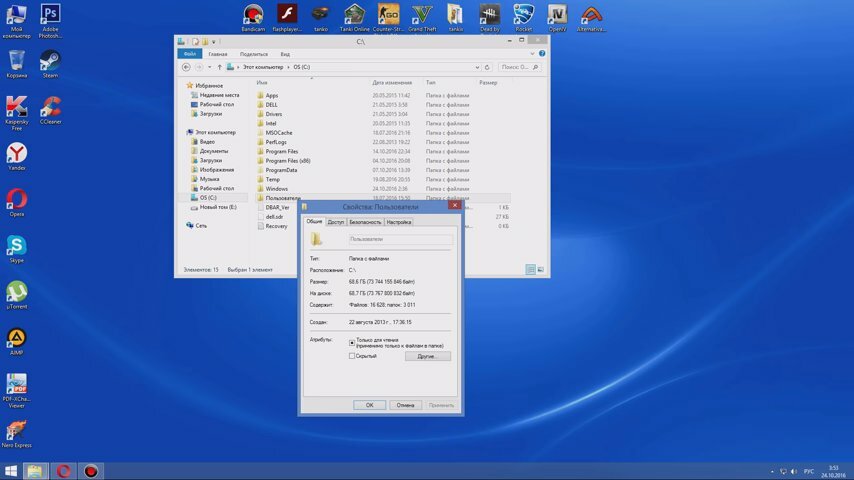Open Kaspersky Free shortcut
This screenshot has width=854, height=480.
point(16,113)
